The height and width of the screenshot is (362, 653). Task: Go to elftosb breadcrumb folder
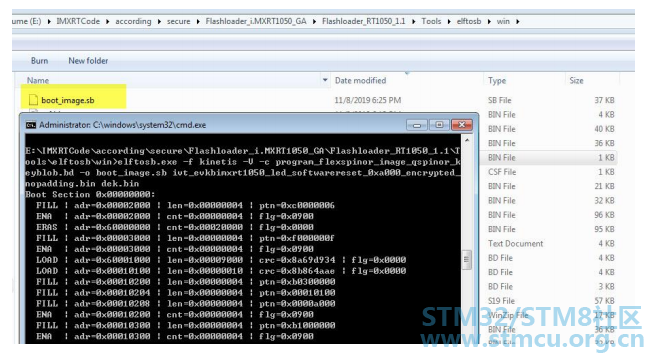coord(469,21)
